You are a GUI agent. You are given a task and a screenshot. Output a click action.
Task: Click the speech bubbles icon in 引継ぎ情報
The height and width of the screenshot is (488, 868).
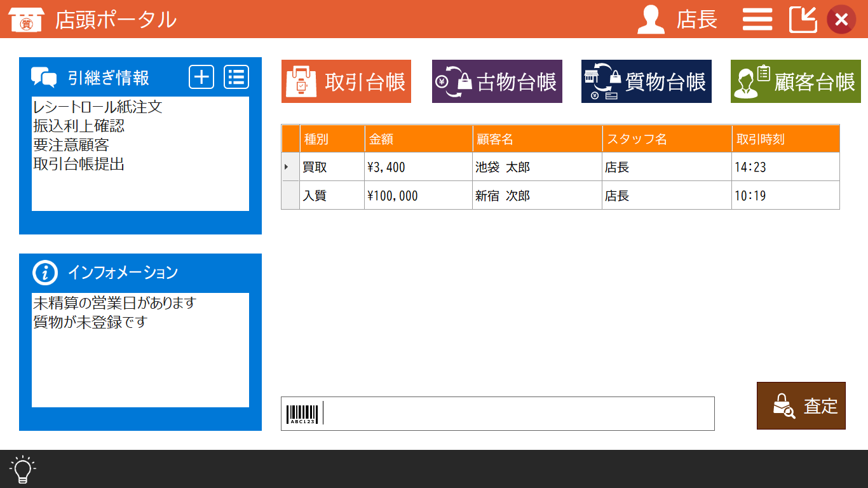(x=44, y=78)
